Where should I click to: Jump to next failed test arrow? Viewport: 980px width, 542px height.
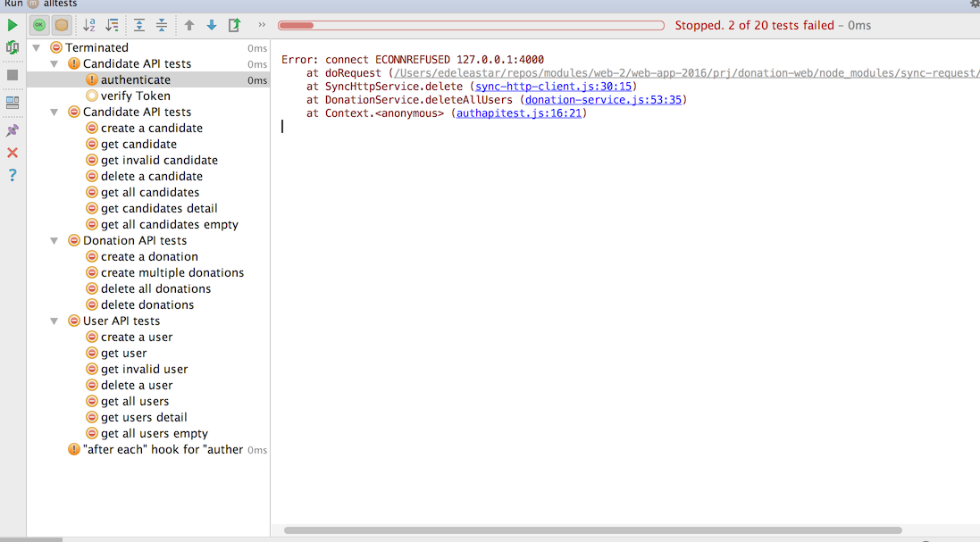pyautogui.click(x=212, y=25)
